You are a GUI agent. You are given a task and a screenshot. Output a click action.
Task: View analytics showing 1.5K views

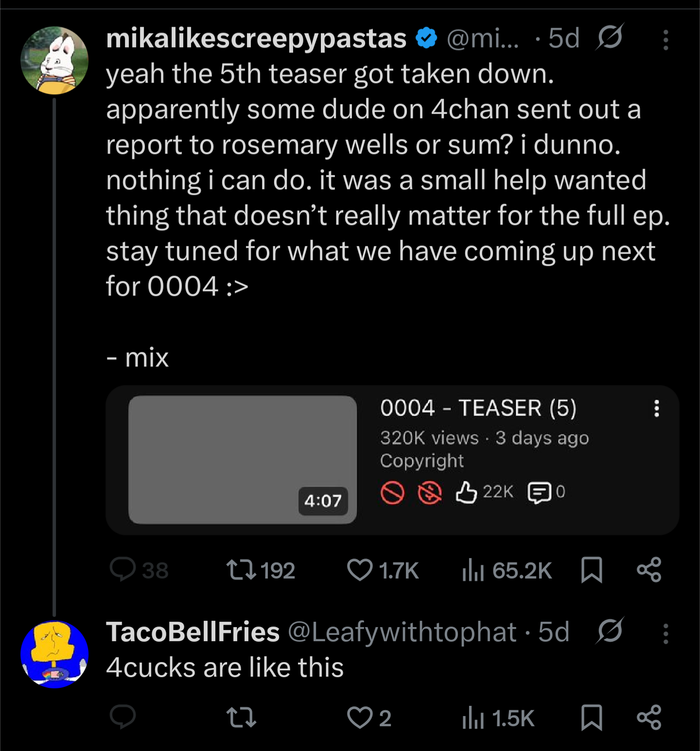[473, 717]
